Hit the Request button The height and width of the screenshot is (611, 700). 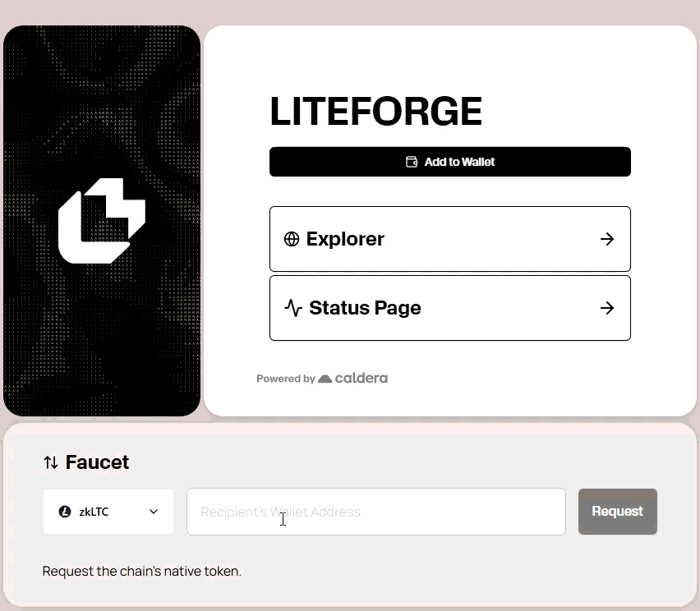pos(617,512)
